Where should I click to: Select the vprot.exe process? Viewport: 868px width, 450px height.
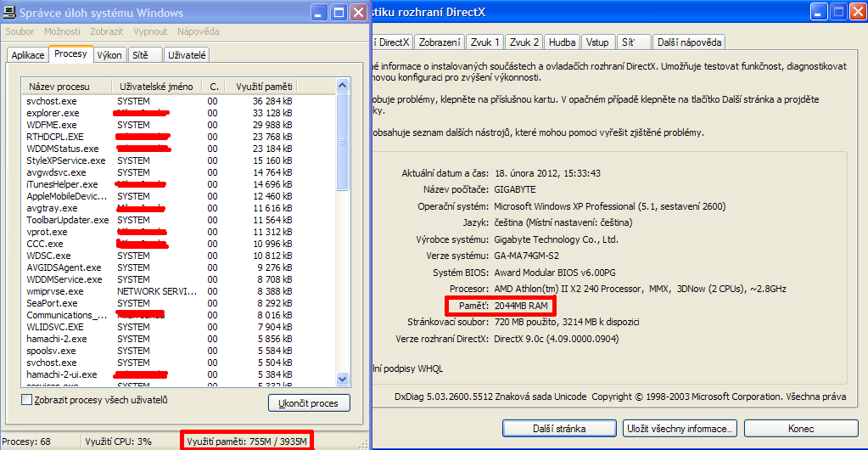178,232
